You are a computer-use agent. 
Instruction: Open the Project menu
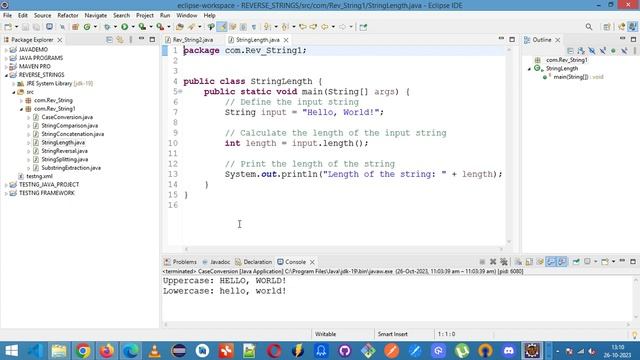144,15
